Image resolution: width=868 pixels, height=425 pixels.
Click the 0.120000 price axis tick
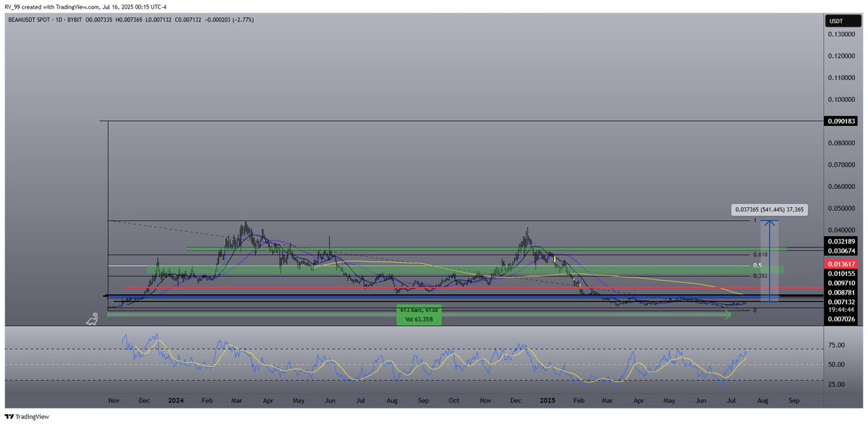[x=840, y=56]
